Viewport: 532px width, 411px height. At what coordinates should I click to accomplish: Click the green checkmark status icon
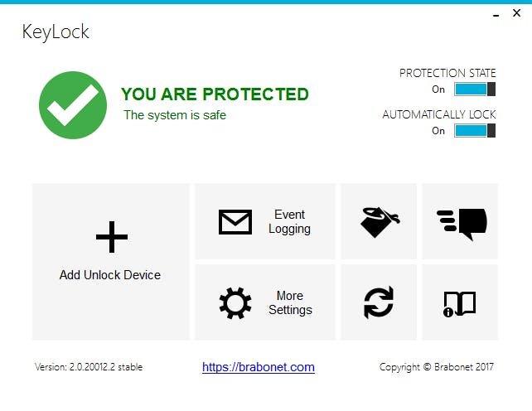(x=73, y=105)
